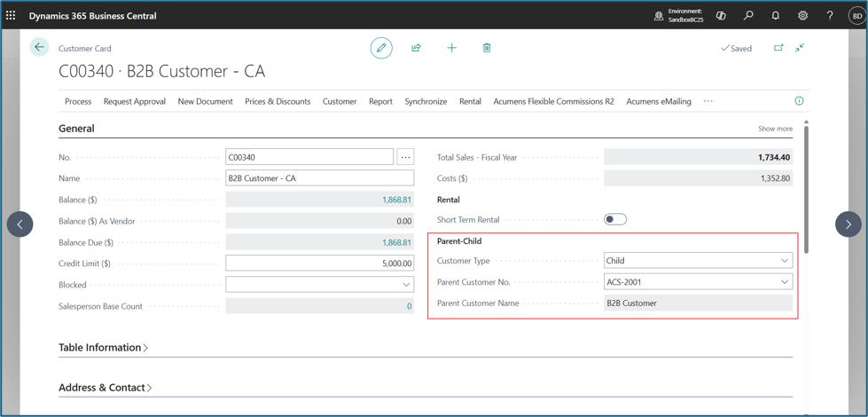The image size is (868, 417).
Task: Open the help question mark
Action: click(x=830, y=16)
